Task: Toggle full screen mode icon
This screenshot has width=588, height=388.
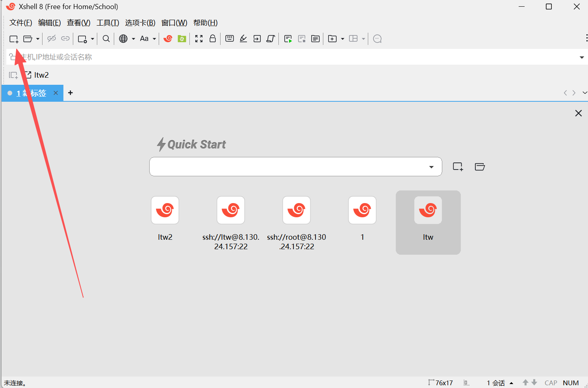Action: click(x=199, y=39)
